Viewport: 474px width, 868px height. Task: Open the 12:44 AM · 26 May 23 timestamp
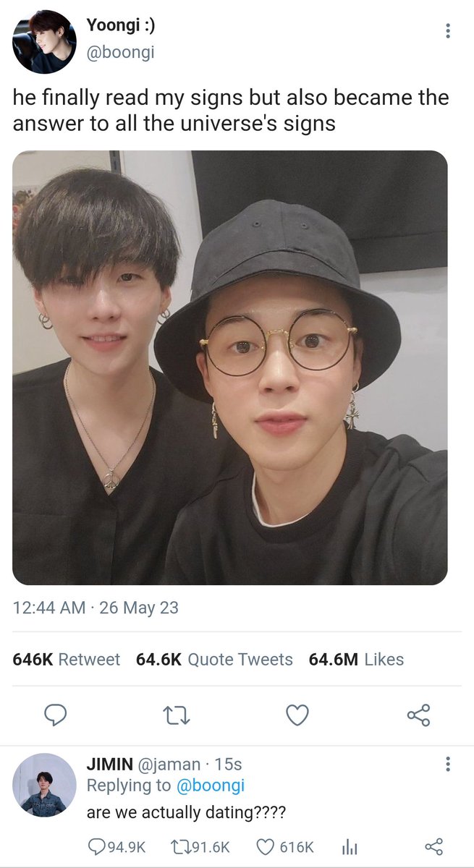(x=96, y=608)
